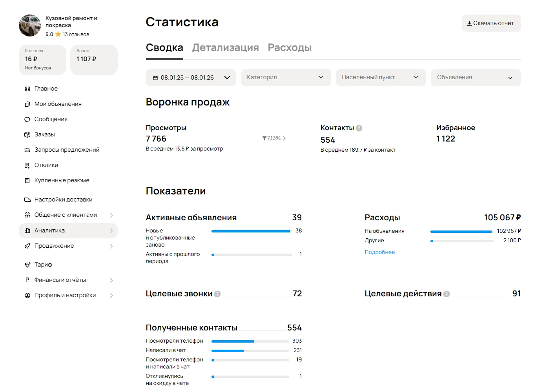Click the Запросы предложений folder icon
534x392 pixels.
click(27, 150)
